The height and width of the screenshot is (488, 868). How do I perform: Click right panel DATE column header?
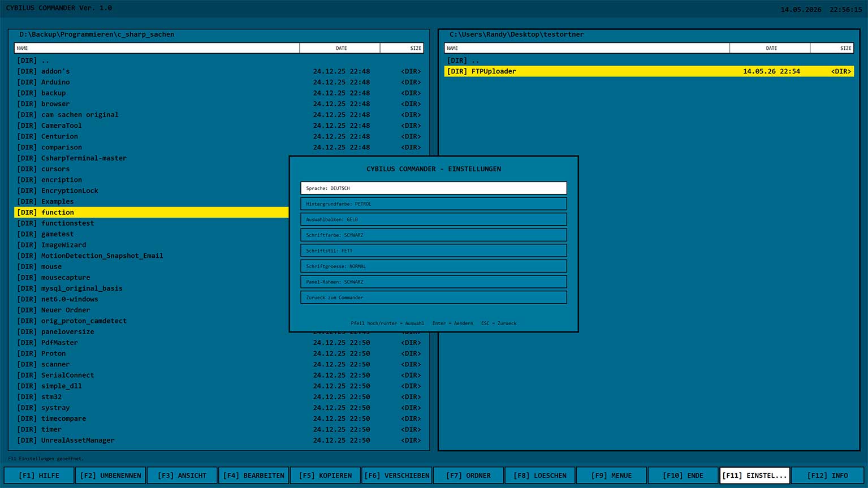tap(770, 48)
